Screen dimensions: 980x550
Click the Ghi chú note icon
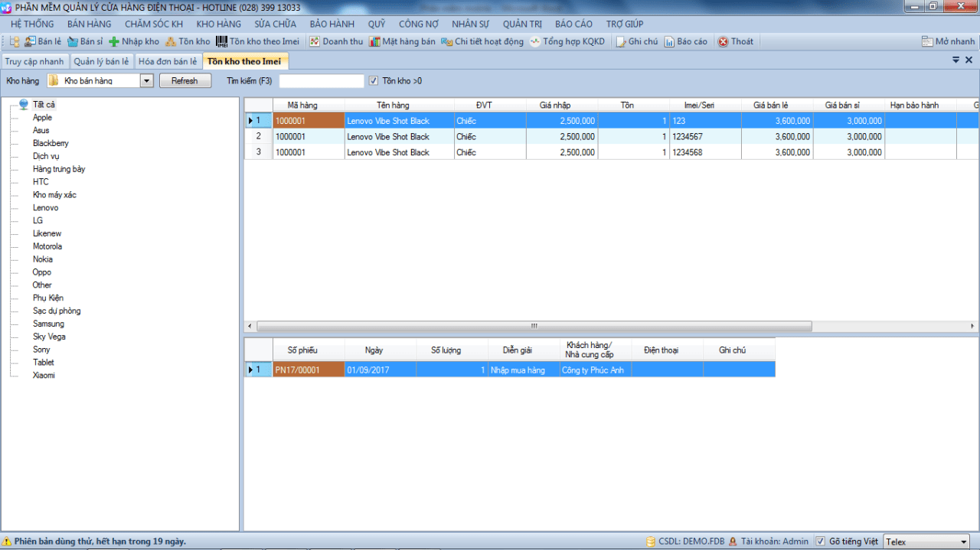click(x=621, y=41)
